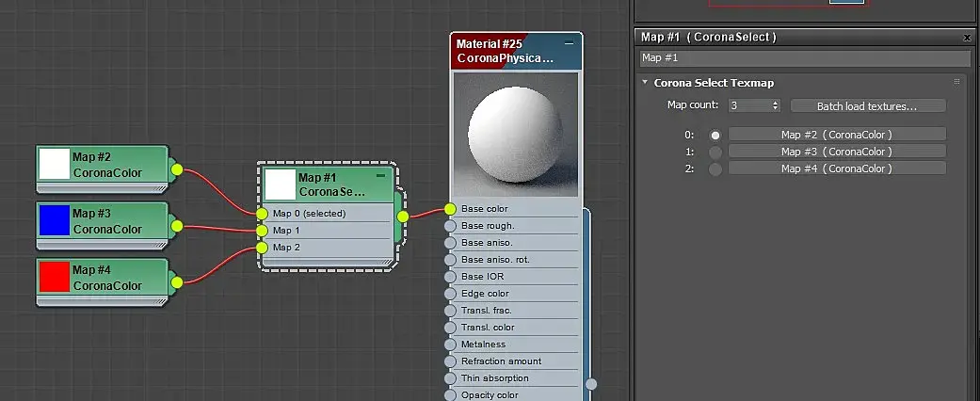980x401 pixels.
Task: Close the Map #1 parameter panel
Action: pos(968,38)
